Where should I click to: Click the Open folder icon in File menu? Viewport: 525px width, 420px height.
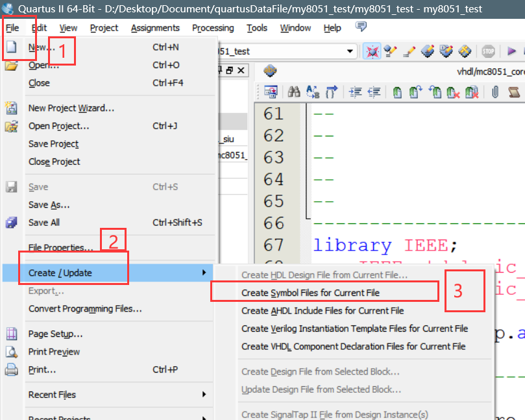pyautogui.click(x=12, y=66)
